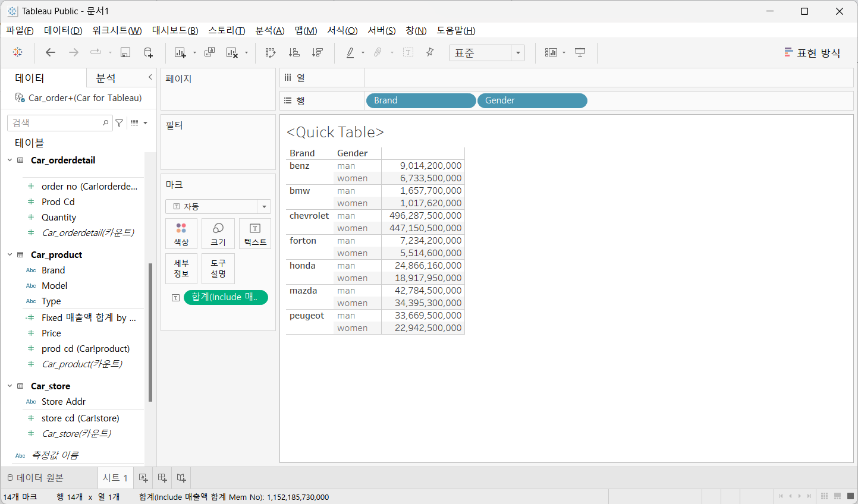Add a new data source
Viewport: 858px width, 504px height.
coord(149,52)
